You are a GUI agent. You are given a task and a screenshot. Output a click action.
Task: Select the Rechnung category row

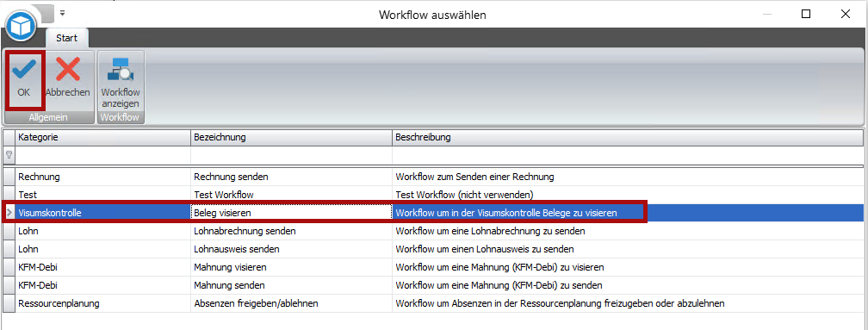(103, 177)
